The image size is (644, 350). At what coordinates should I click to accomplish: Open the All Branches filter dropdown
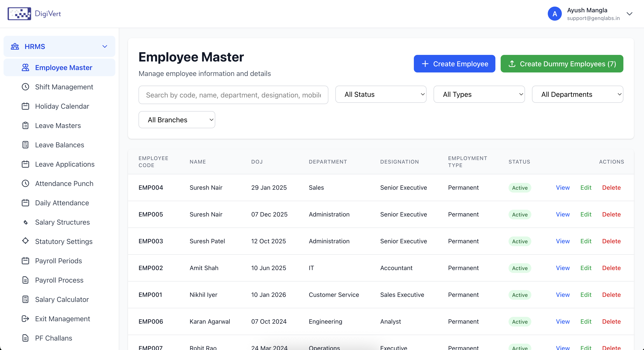[x=176, y=120]
